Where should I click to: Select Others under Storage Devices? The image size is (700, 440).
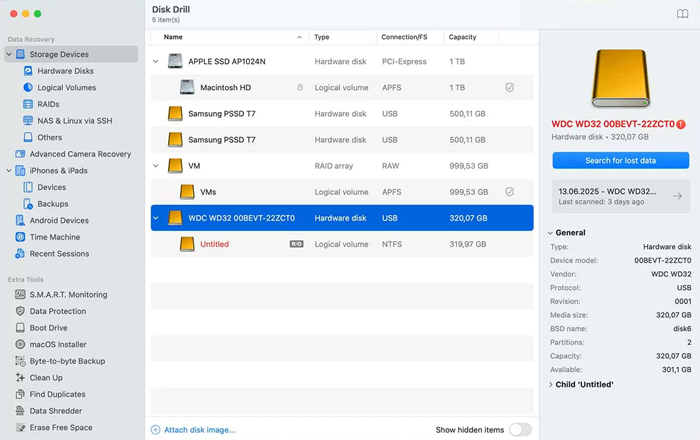click(50, 137)
